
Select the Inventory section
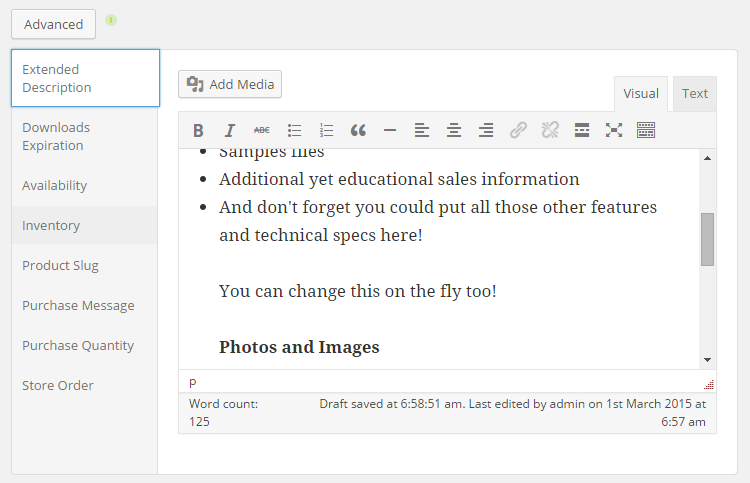tap(85, 225)
